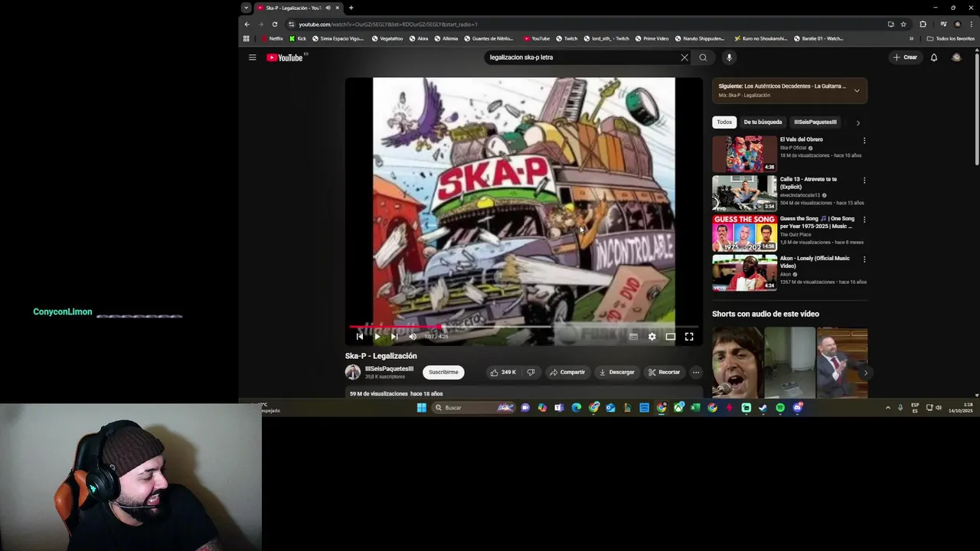Image resolution: width=980 pixels, height=551 pixels.
Task: Open the Prime Video bookmark
Action: (652, 38)
